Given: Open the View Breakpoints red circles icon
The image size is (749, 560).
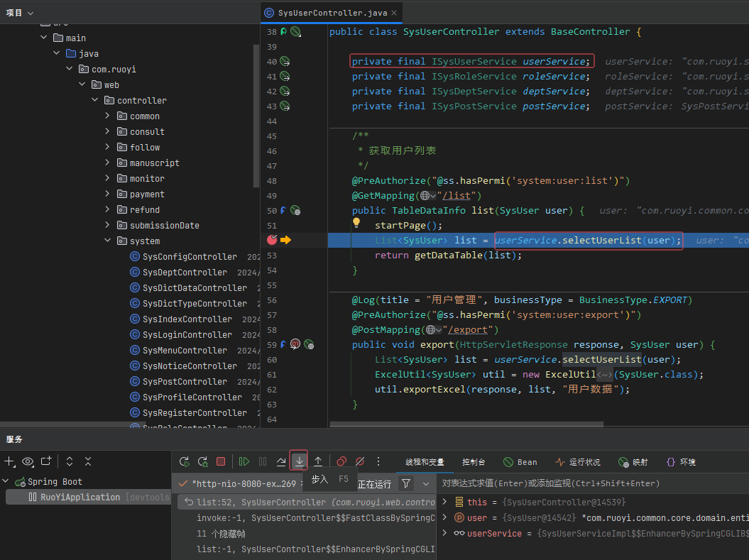Looking at the screenshot, I should (341, 461).
